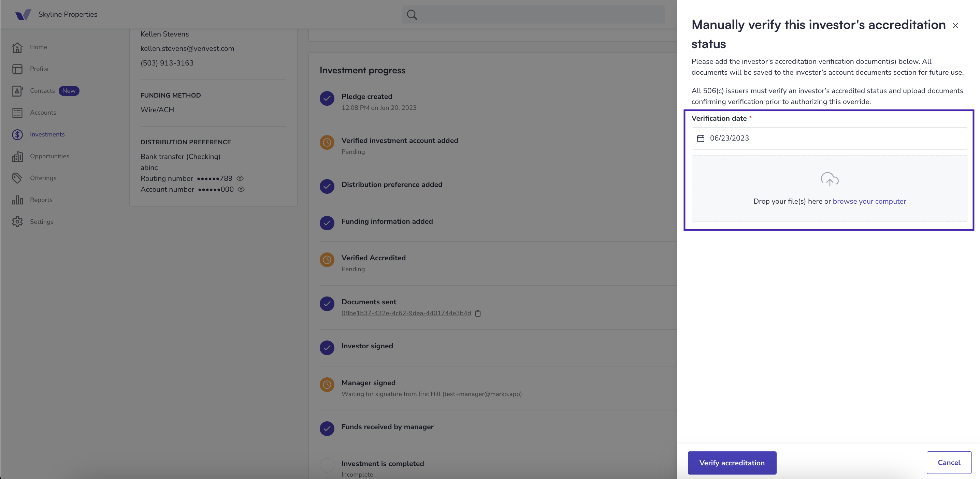
Task: Click the calendar icon in Verification date
Action: point(701,138)
